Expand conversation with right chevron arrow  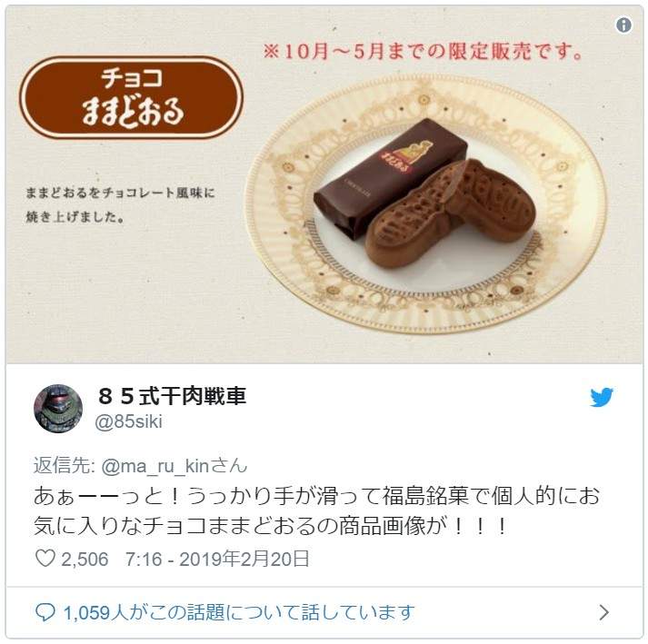tap(603, 612)
